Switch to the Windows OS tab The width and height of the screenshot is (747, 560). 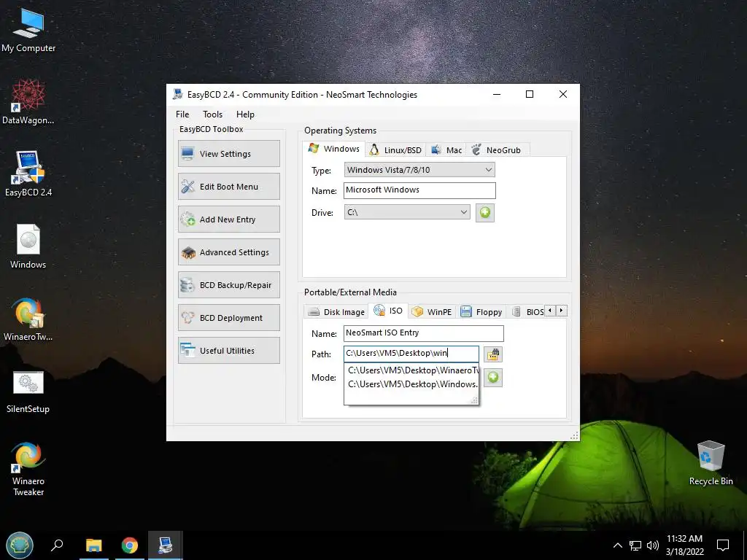click(x=334, y=149)
